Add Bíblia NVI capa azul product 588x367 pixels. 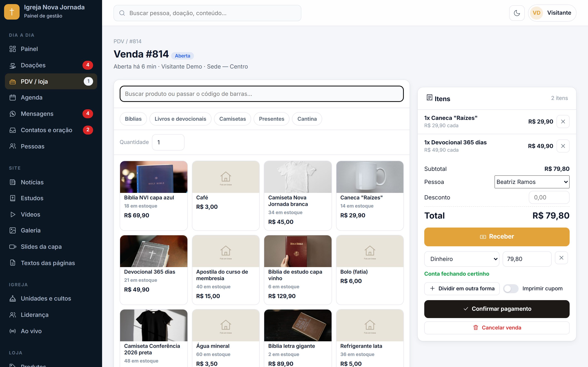tap(154, 195)
